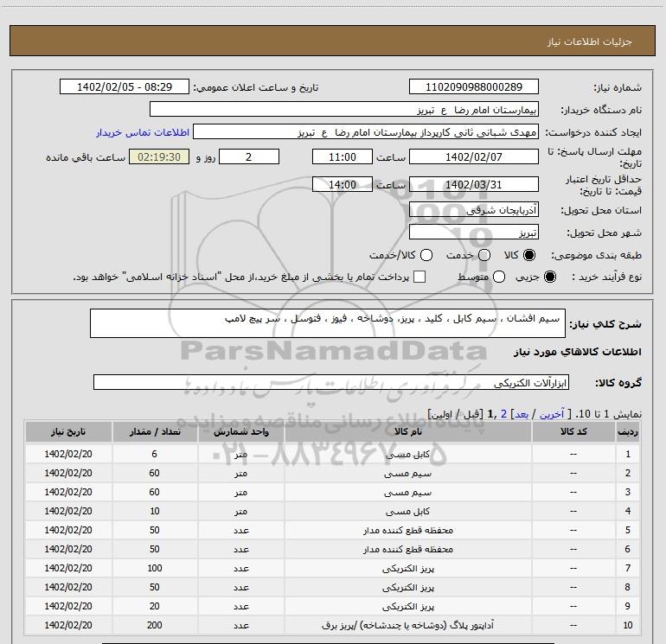
Task: Open اطلاعات تماس خریدار link
Action: [x=143, y=132]
